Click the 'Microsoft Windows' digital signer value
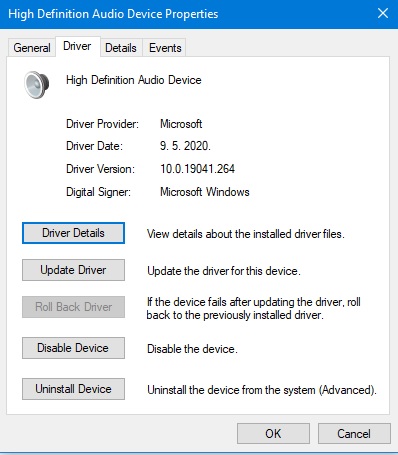The image size is (398, 455). (x=205, y=192)
